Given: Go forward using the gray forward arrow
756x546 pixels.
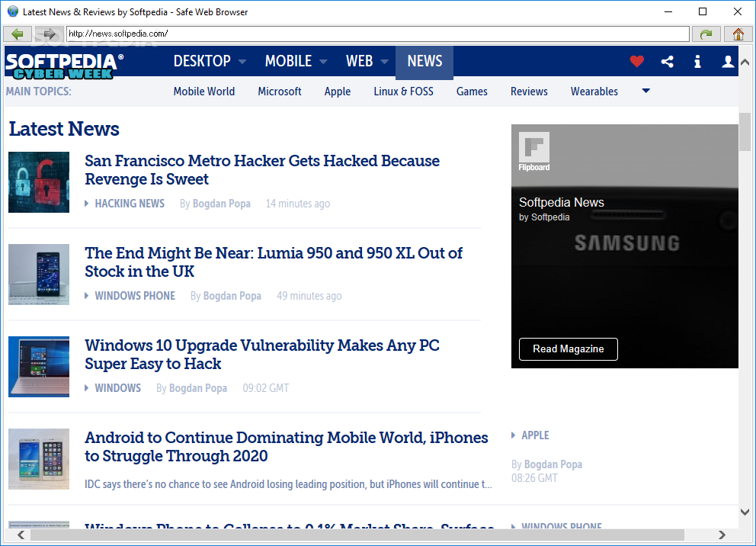Looking at the screenshot, I should (50, 34).
